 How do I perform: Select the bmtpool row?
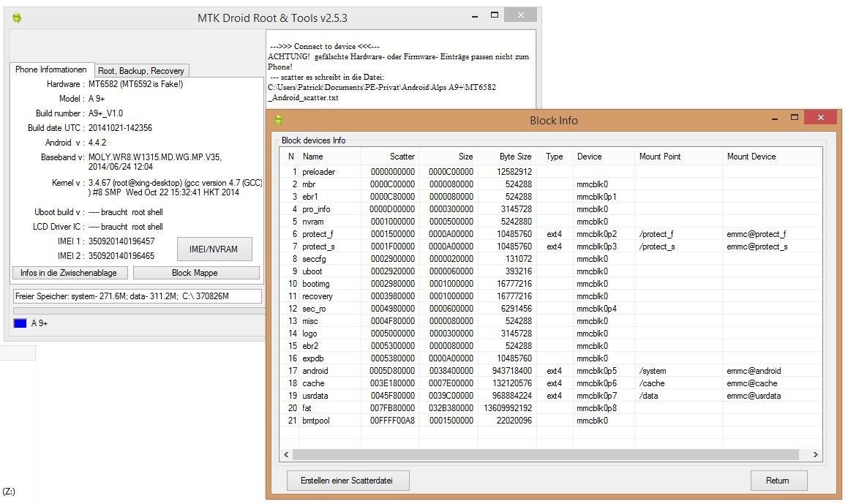[551, 421]
